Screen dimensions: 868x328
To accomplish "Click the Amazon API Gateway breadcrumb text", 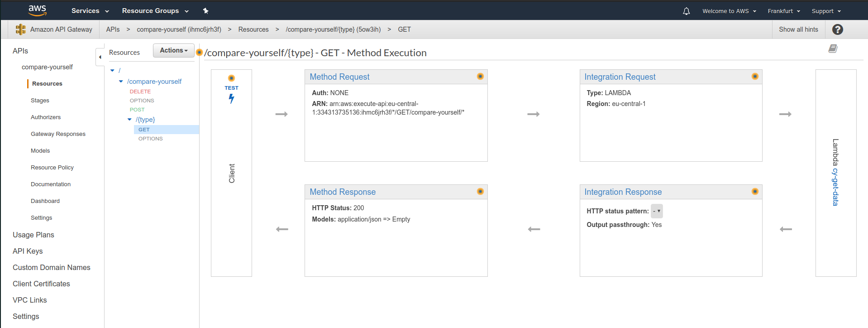I will [61, 29].
